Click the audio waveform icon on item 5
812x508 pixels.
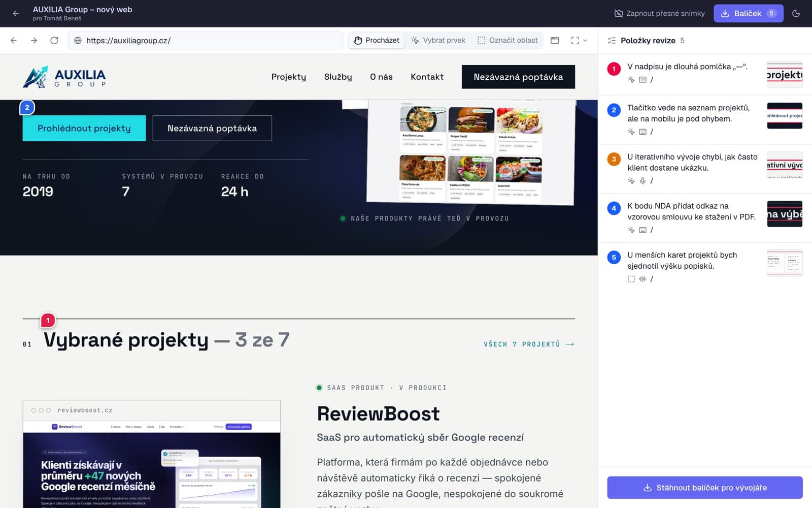tap(642, 279)
